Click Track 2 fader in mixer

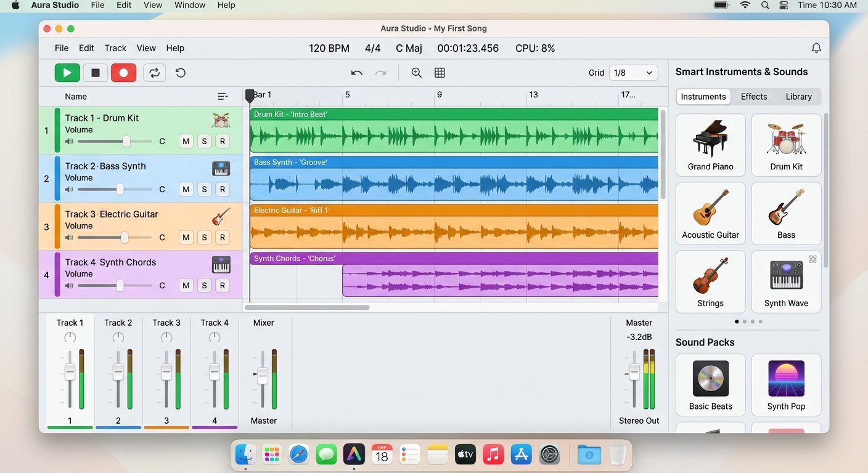click(118, 372)
